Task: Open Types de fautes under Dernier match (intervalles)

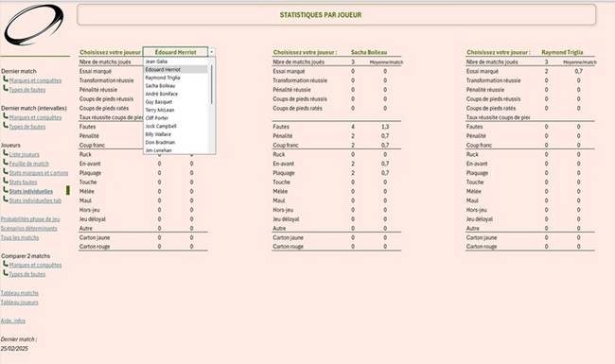Action: pyautogui.click(x=27, y=127)
